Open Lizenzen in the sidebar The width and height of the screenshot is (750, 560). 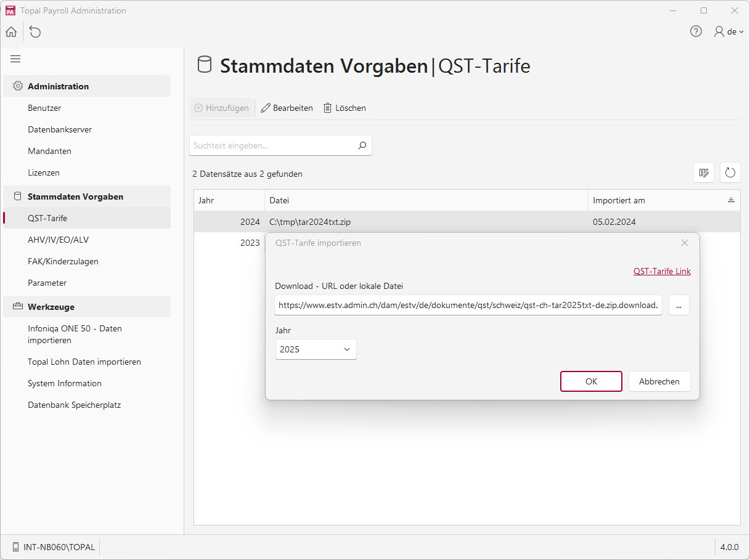point(44,172)
